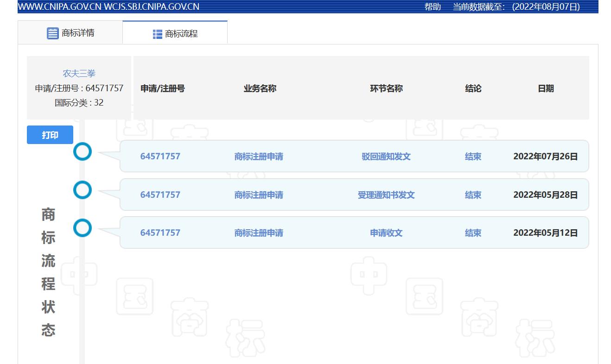Click 结束 in the 驳回通知发文 row
This screenshot has height=364, width=611.
pyautogui.click(x=473, y=157)
